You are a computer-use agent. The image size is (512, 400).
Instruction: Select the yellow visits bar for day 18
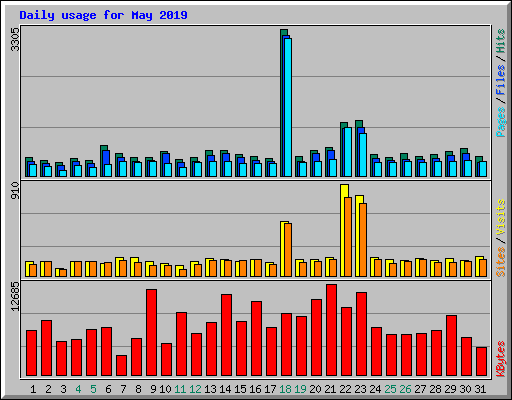tap(284, 249)
